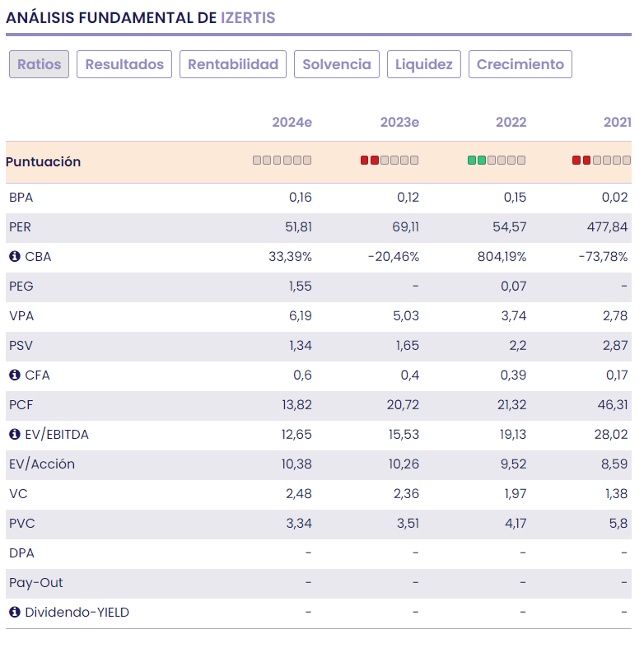Open the Rentabilidad tab

click(x=233, y=64)
